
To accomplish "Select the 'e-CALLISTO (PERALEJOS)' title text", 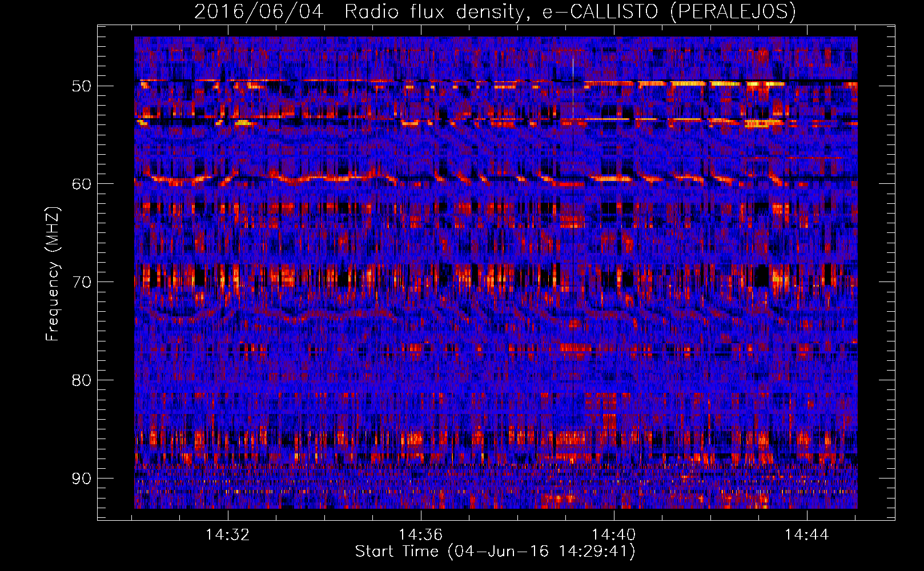I will (x=669, y=11).
